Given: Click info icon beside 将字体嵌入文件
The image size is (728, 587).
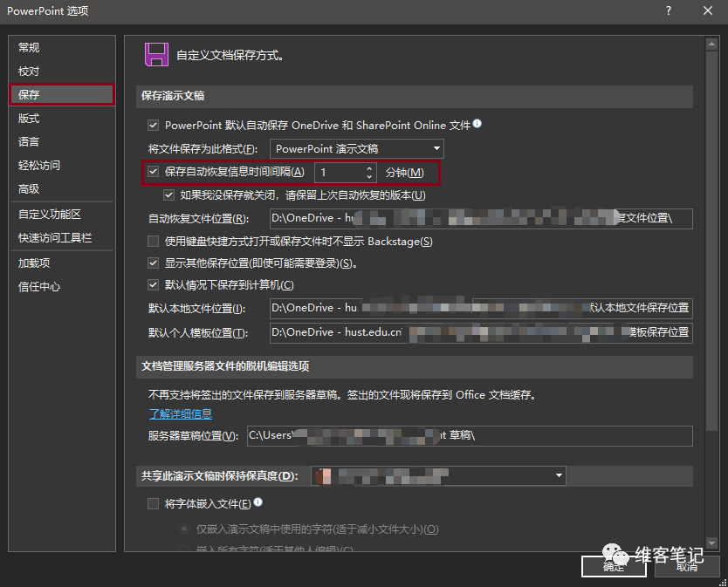Looking at the screenshot, I should click(x=258, y=502).
